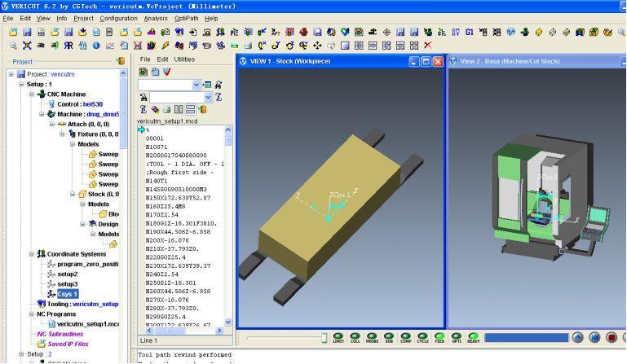Select the two horizontal views layout

click(x=373, y=46)
